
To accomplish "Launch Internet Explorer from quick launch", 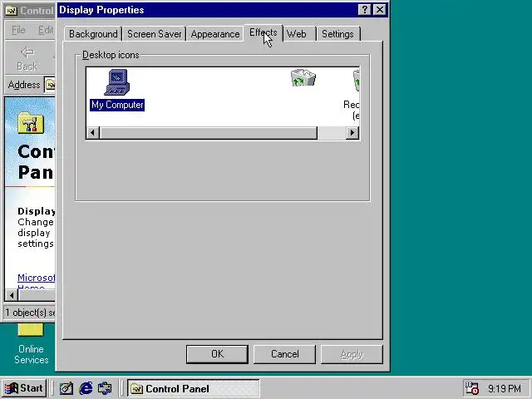I will 86,388.
